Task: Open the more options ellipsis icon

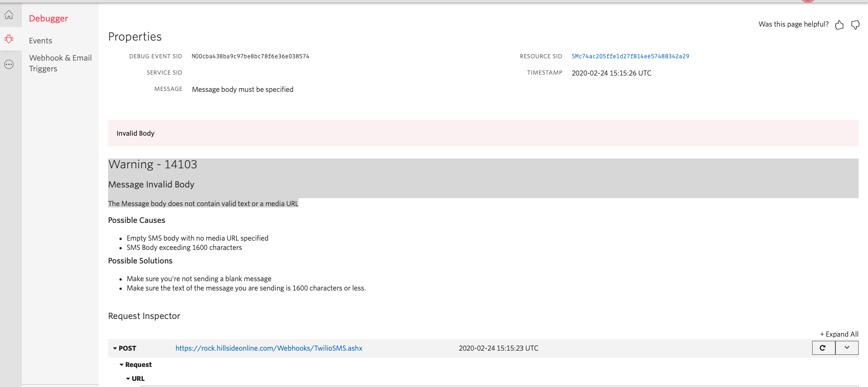Action: (9, 64)
